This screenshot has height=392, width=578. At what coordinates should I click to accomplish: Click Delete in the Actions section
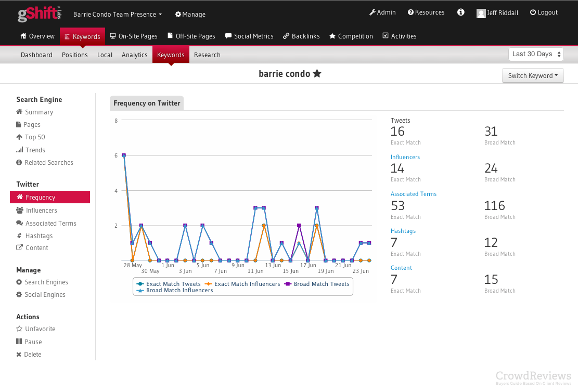click(x=32, y=355)
